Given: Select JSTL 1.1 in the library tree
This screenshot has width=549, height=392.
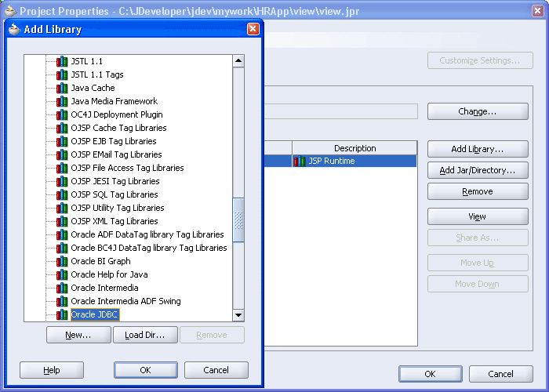Looking at the screenshot, I should pos(87,61).
